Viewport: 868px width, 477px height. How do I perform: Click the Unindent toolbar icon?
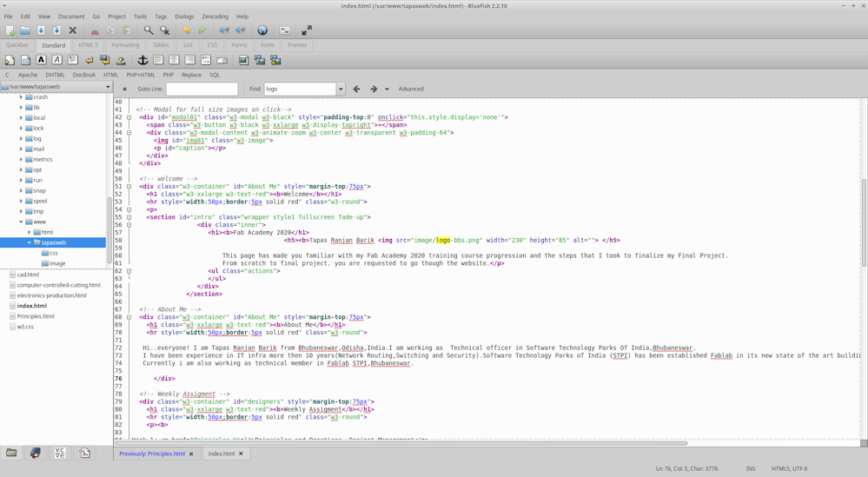tap(224, 30)
